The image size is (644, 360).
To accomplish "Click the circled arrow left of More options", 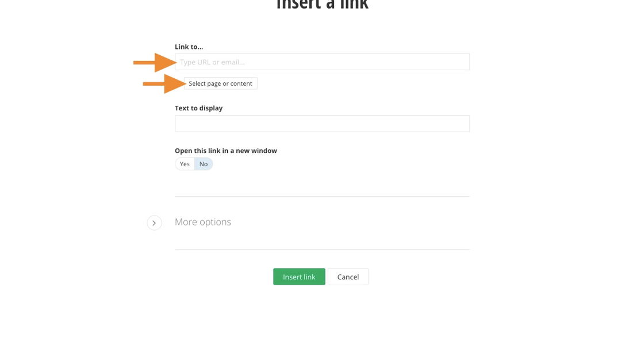I will pyautogui.click(x=154, y=223).
